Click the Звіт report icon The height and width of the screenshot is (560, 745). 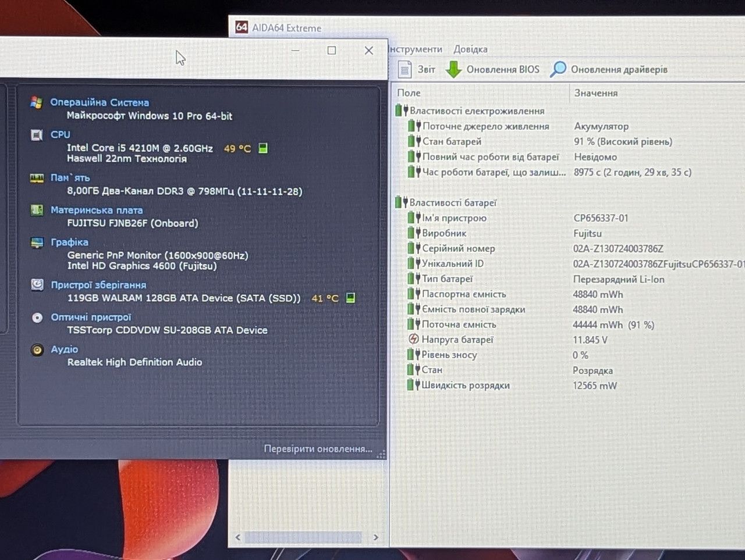[x=405, y=70]
